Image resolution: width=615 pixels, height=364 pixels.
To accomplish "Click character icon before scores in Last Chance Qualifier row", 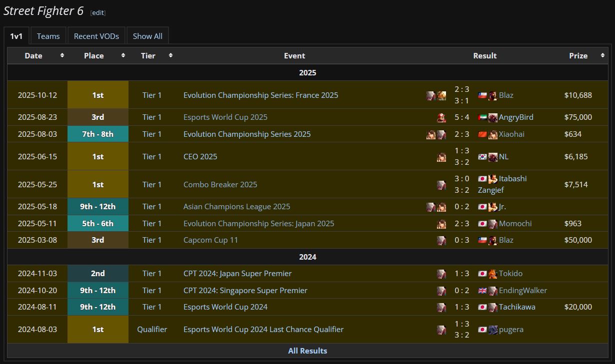I will point(441,330).
